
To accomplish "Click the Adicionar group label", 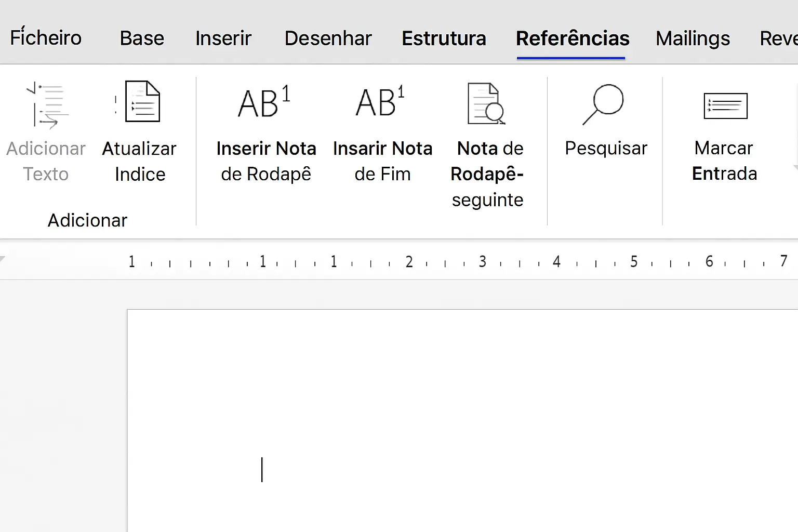I will click(87, 220).
